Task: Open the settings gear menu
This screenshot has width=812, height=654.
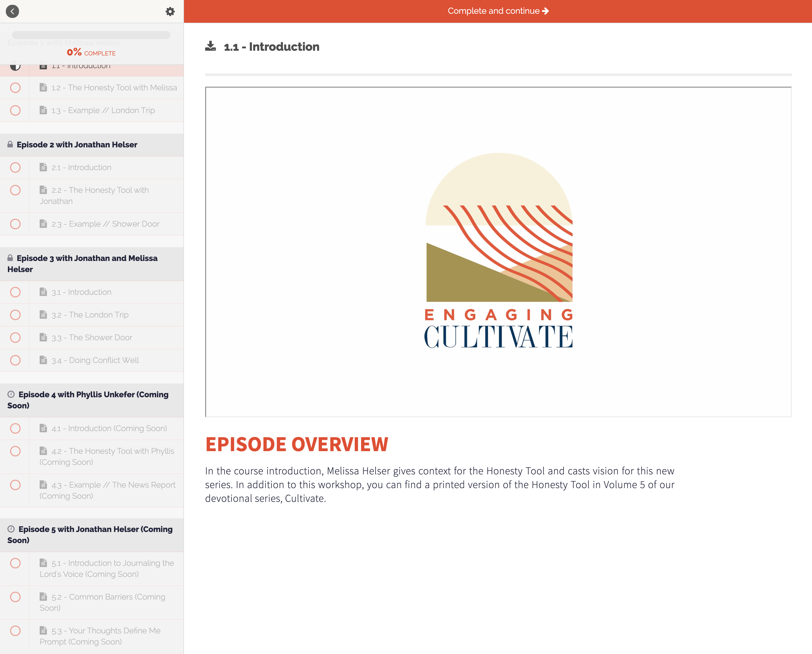Action: coord(170,12)
